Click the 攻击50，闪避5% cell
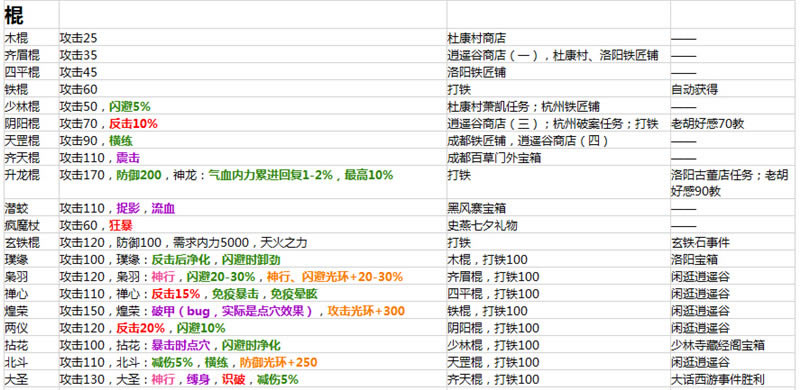The width and height of the screenshot is (800, 390). (x=253, y=106)
